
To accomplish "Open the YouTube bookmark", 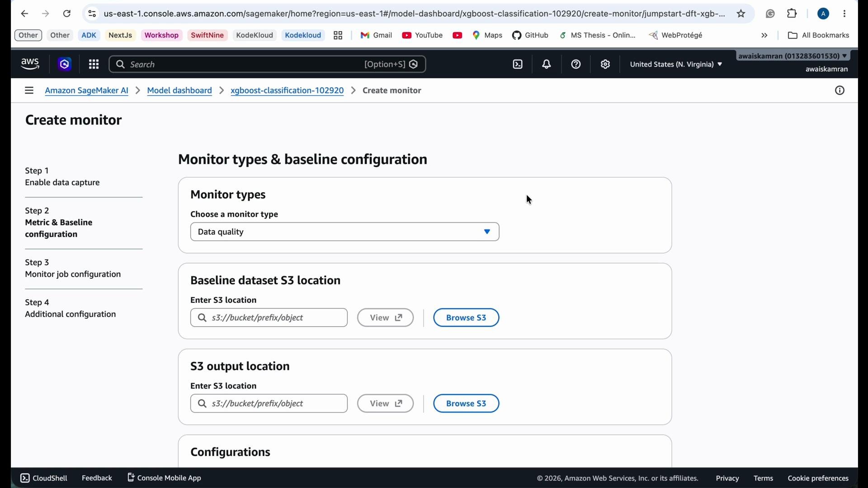I will point(423,35).
